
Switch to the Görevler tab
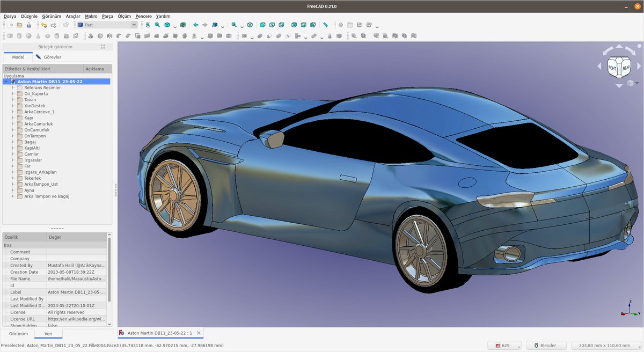[49, 57]
